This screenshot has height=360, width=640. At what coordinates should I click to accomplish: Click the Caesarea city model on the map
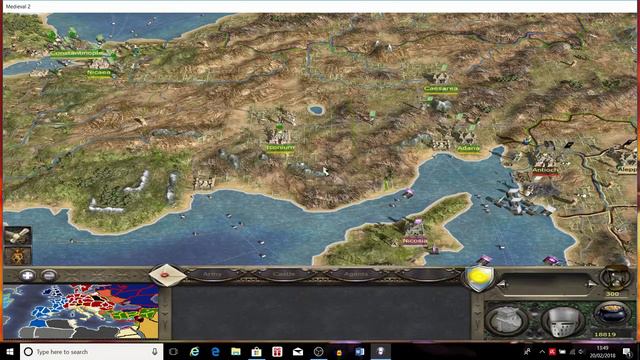440,77
